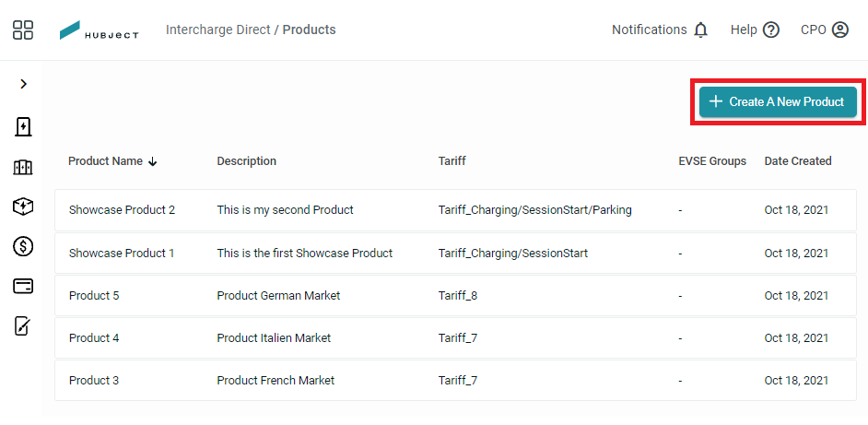Viewport: 868px width, 425px height.
Task: Click Create A New Product button
Action: click(778, 102)
